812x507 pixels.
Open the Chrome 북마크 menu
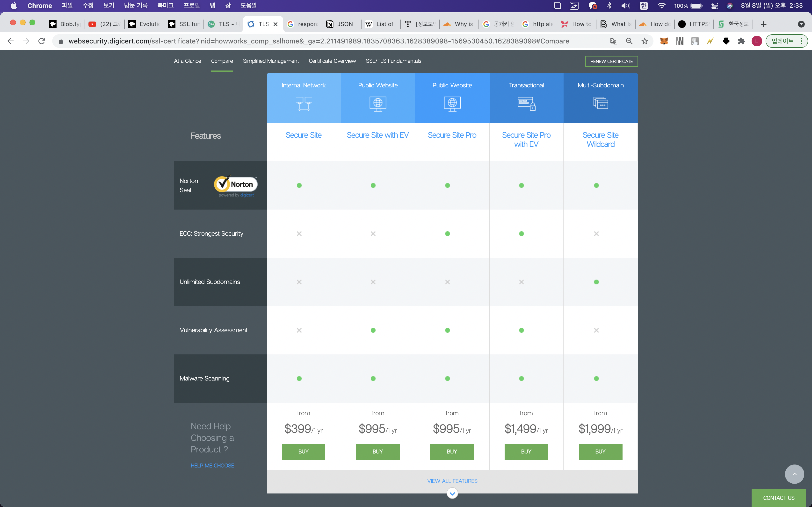coord(165,6)
